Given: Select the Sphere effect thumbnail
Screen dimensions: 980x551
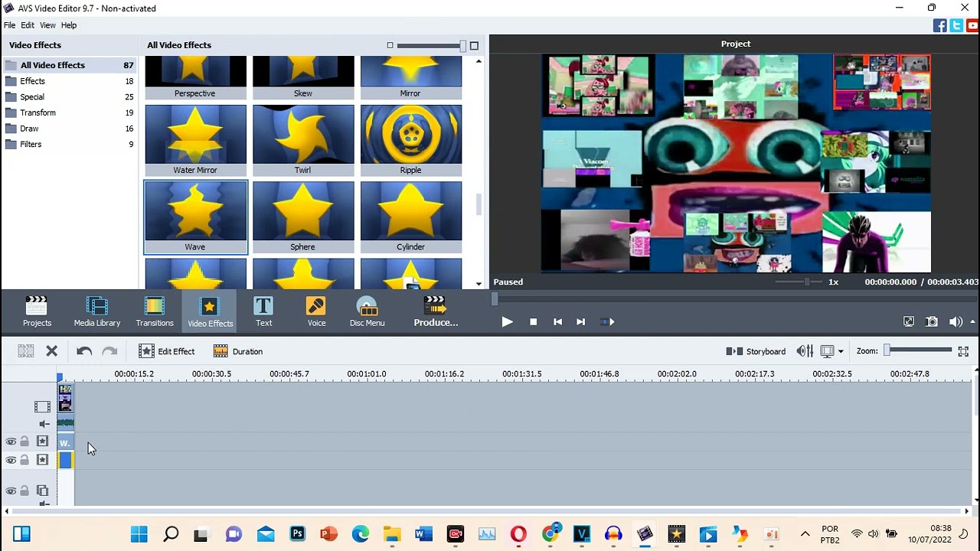Looking at the screenshot, I should [x=303, y=217].
